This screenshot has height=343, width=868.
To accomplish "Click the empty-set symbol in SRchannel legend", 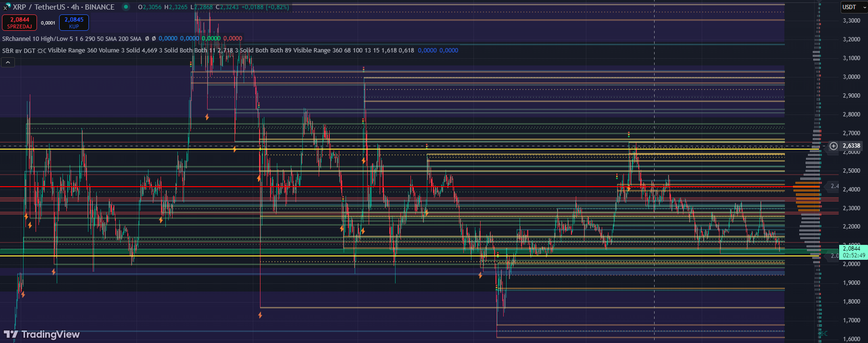I will tap(147, 38).
